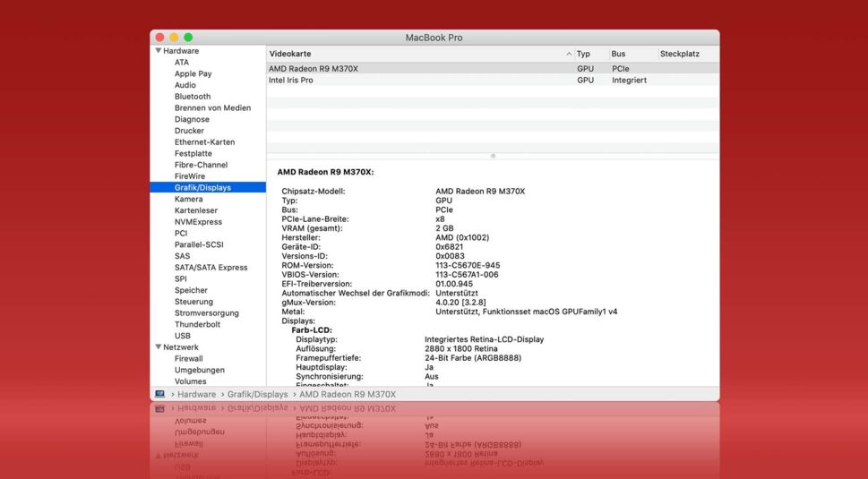Select FireWire in the sidebar
868x479 pixels.
click(189, 175)
